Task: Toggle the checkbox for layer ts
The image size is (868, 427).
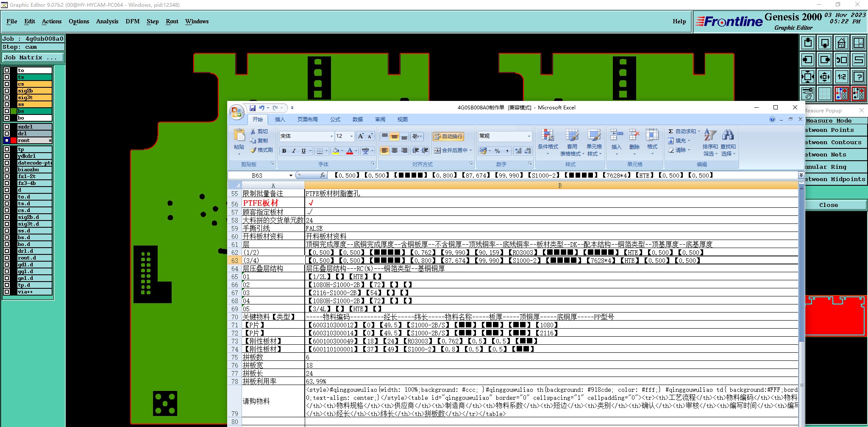Action: coord(7,77)
